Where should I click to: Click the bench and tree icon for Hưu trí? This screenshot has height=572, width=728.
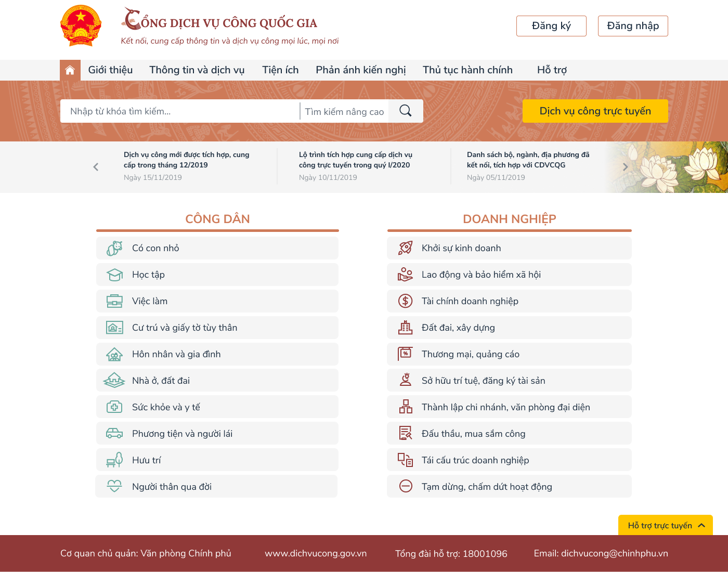(114, 460)
